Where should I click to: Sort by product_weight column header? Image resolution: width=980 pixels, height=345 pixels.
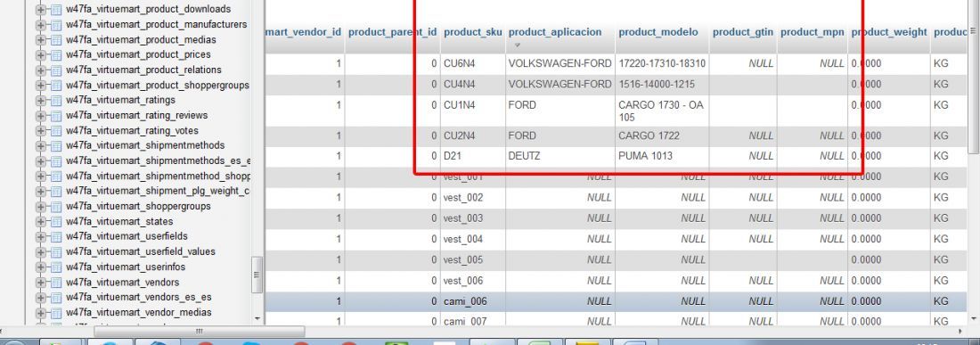[889, 32]
